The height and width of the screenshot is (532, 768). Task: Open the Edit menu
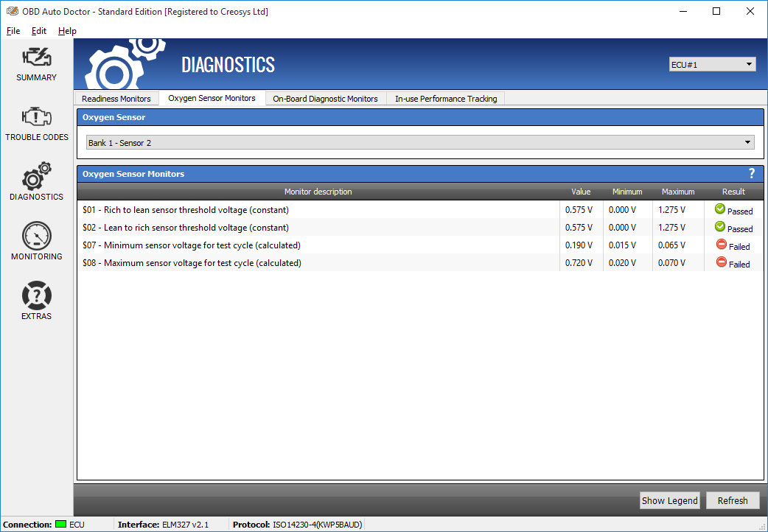39,31
